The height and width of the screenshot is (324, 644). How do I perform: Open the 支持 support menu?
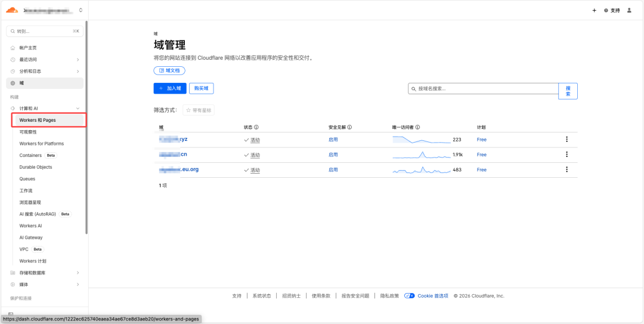(612, 10)
